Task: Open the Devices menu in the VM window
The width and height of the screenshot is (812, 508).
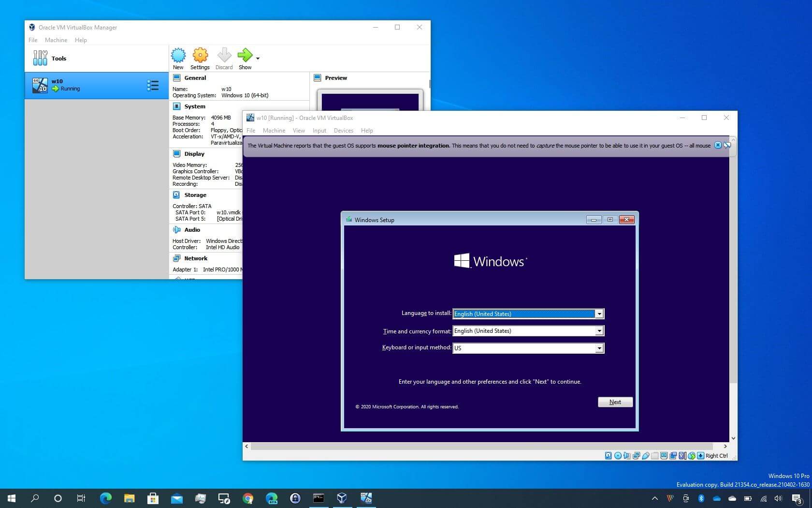Action: 343,130
